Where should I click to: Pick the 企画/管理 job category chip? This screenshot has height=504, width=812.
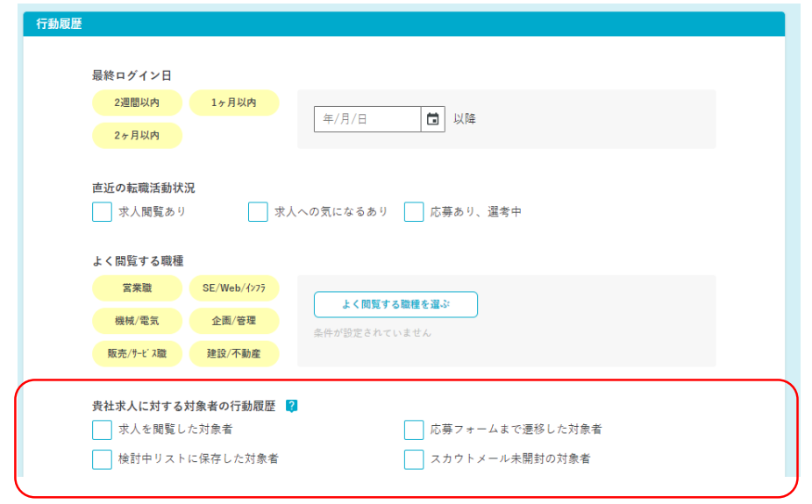click(x=234, y=321)
